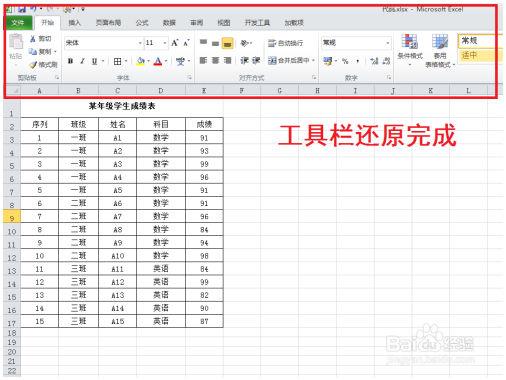Click the Cut scissors icon
The width and height of the screenshot is (506, 380).
(x=33, y=39)
